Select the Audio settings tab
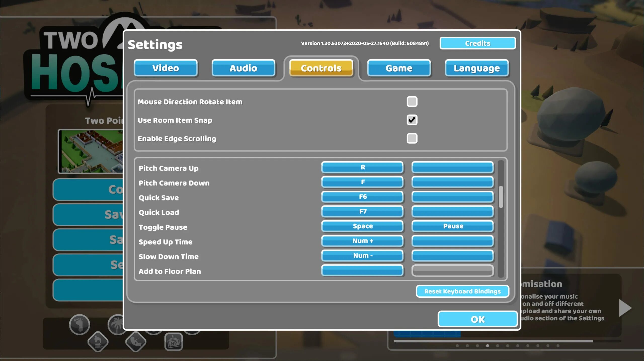The image size is (644, 361). click(x=243, y=68)
